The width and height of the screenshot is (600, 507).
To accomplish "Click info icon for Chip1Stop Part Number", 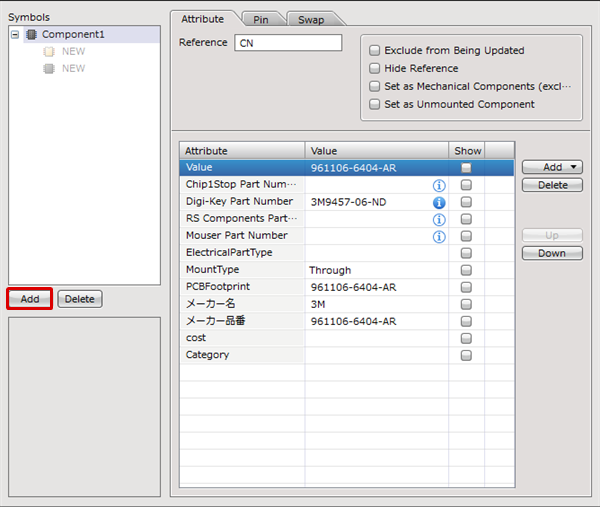I will click(x=438, y=185).
